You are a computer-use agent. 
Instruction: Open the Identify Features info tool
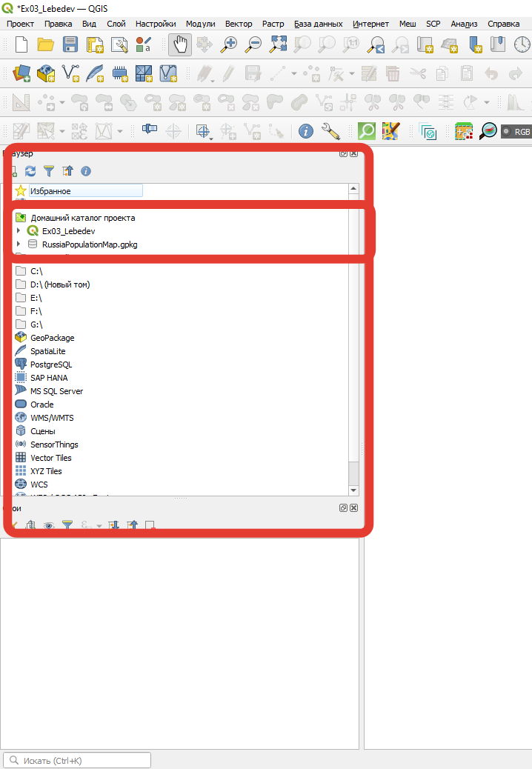pos(305,131)
